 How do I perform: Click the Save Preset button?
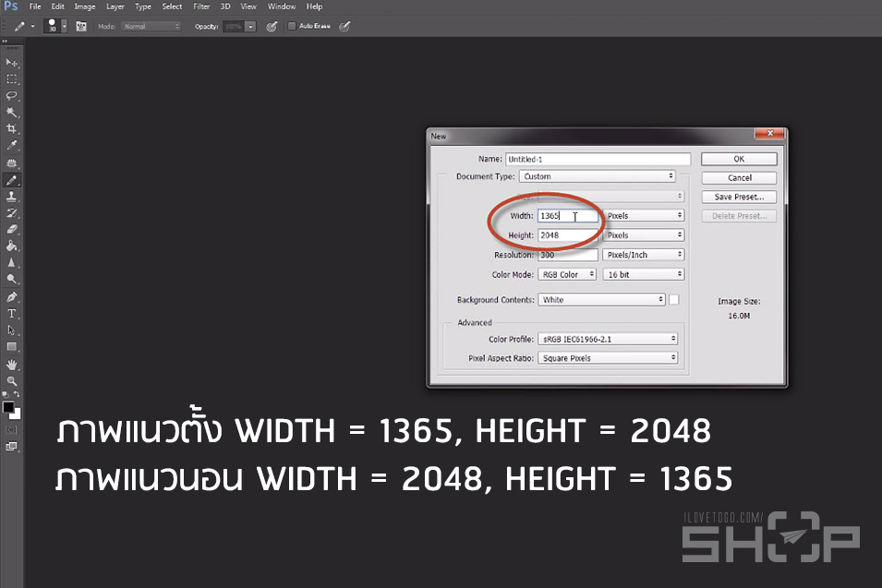(x=739, y=197)
